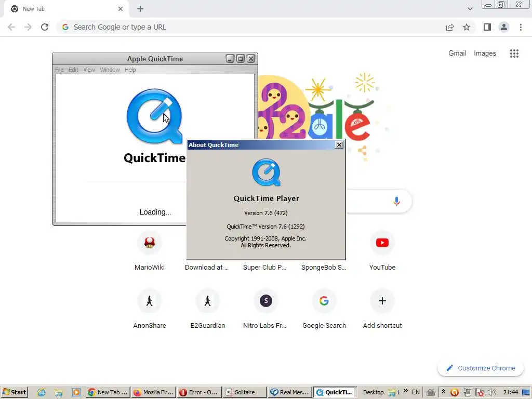Expand the Desktop toolbar overflow chevron
The image size is (532, 399).
405,391
